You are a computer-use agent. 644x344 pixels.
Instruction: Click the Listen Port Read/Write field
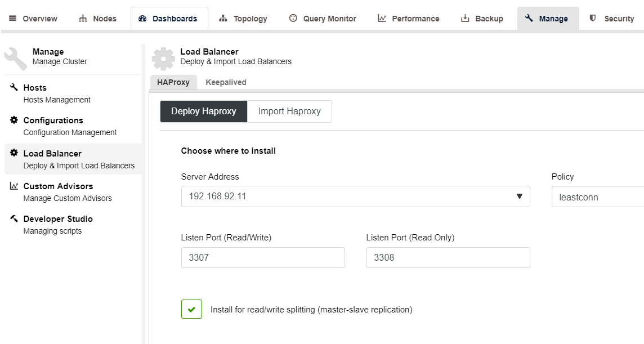click(x=263, y=257)
